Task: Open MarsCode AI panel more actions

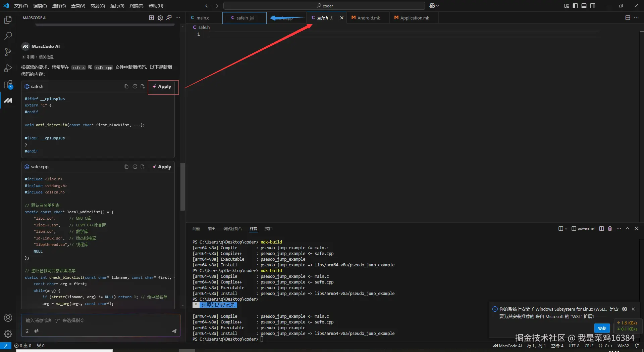Action: (178, 18)
